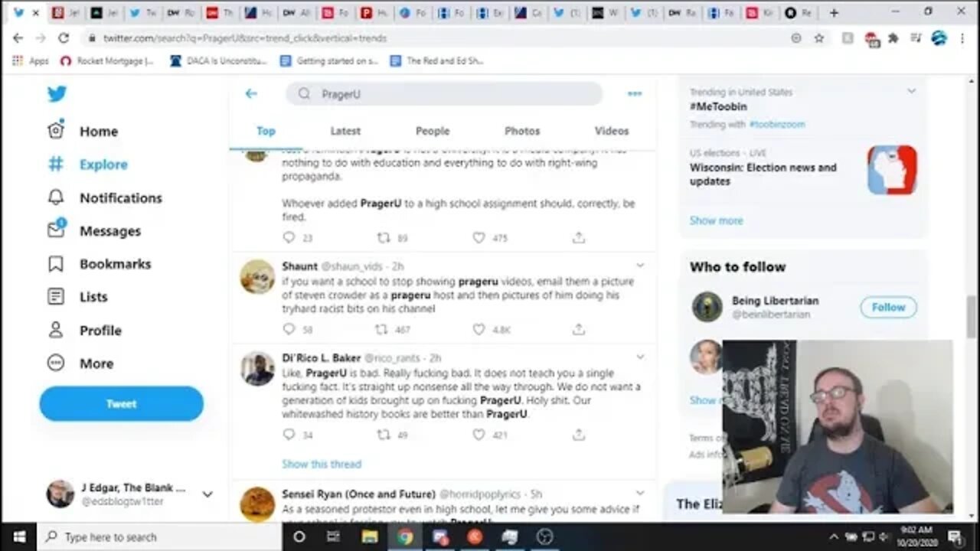
Task: Like Shaunt's tweet with 4.8K likes
Action: click(x=479, y=329)
